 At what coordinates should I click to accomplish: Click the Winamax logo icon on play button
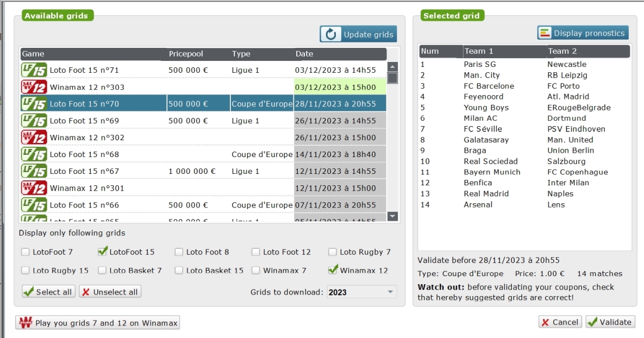pyautogui.click(x=26, y=322)
